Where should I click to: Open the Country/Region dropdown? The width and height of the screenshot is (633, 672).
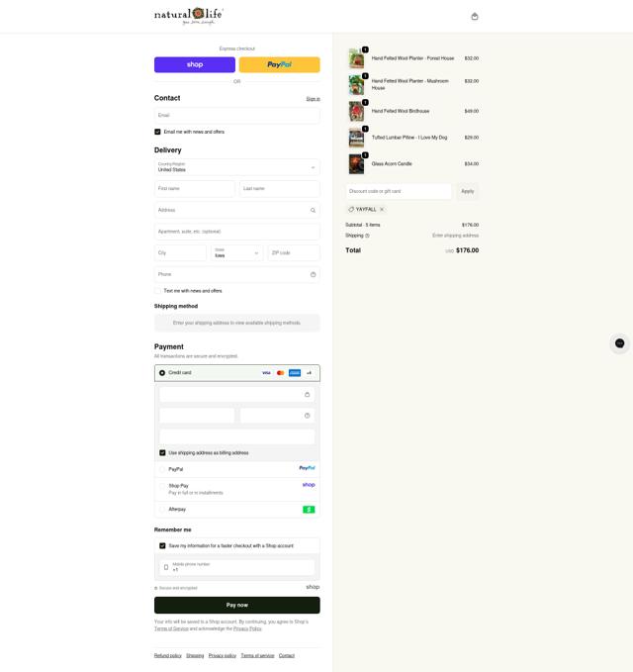(236, 167)
